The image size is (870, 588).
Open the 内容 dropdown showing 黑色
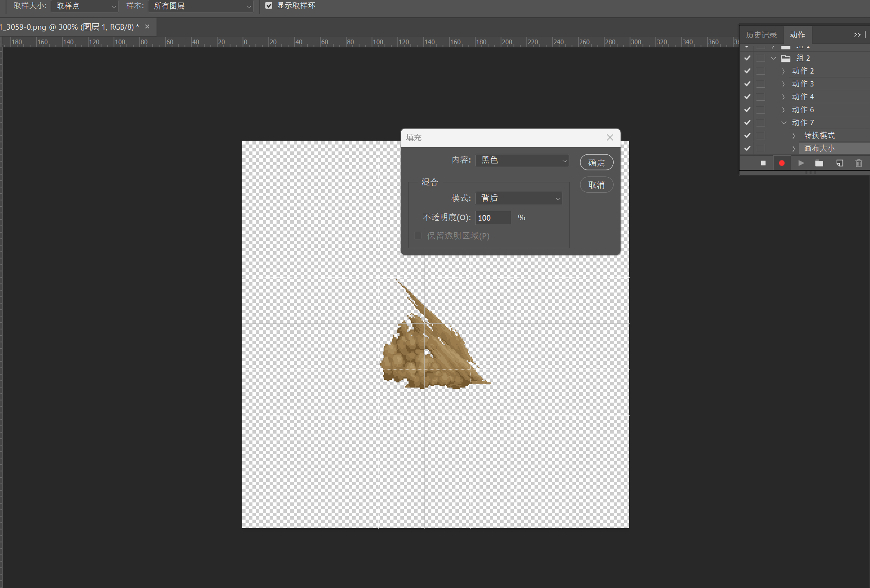[x=522, y=160]
